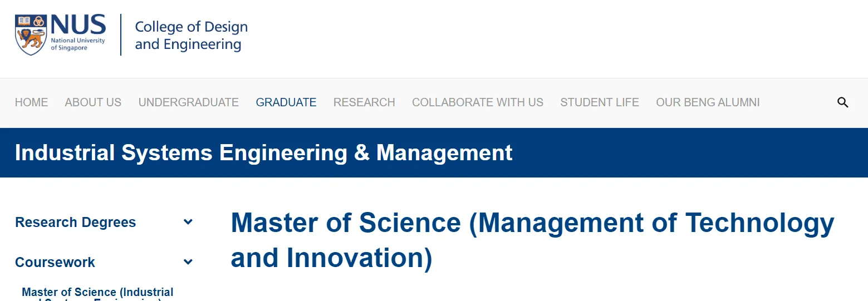Image resolution: width=868 pixels, height=301 pixels.
Task: Click the NUS wordmark text logo
Action: [x=78, y=25]
